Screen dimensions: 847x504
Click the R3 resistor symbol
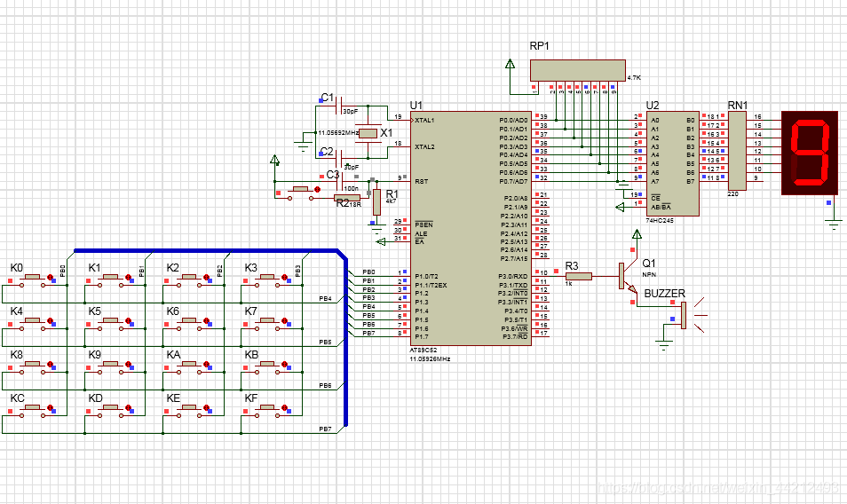pyautogui.click(x=578, y=276)
